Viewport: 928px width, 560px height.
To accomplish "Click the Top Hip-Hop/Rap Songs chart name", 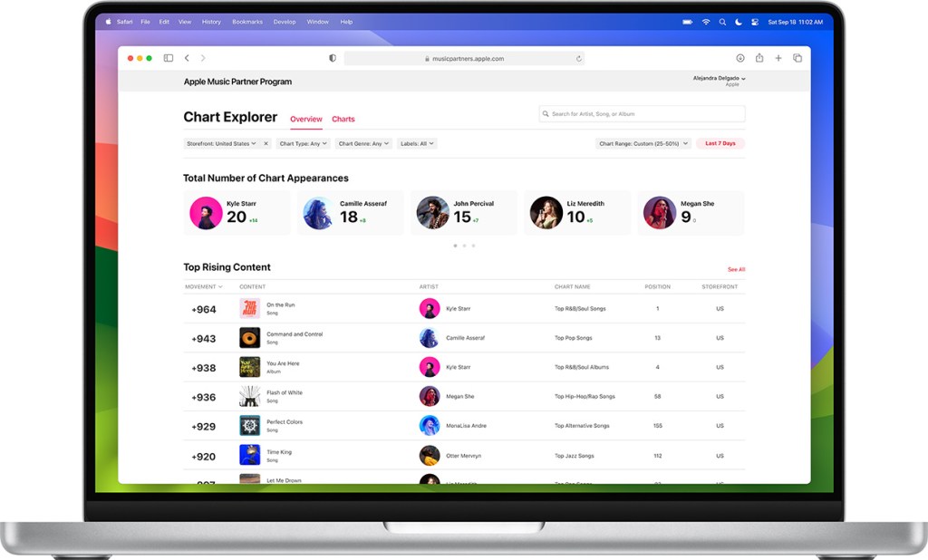I will tap(585, 397).
